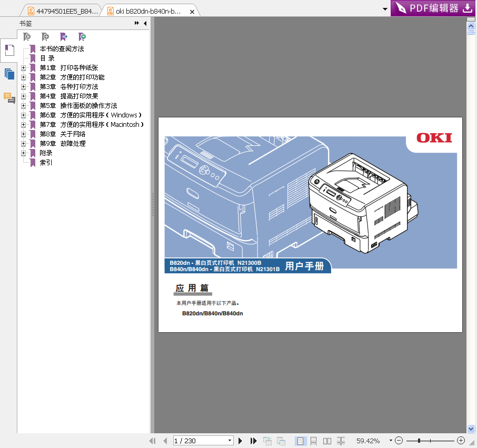Expand 第6章 Windows utilities bookmark
This screenshot has width=477, height=448.
(23, 115)
